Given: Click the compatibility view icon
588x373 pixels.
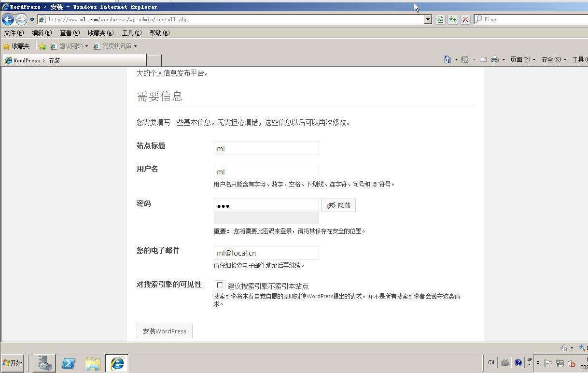Looking at the screenshot, I should (x=440, y=19).
